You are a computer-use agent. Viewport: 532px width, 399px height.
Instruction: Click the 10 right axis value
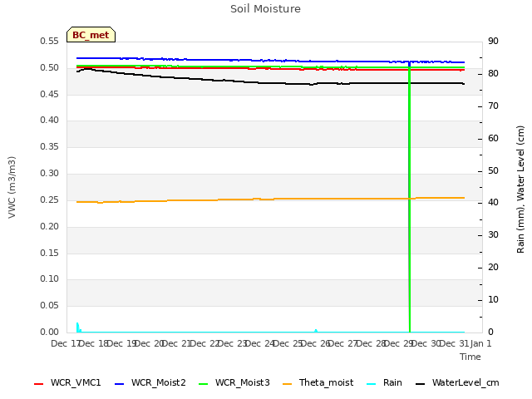coord(493,299)
